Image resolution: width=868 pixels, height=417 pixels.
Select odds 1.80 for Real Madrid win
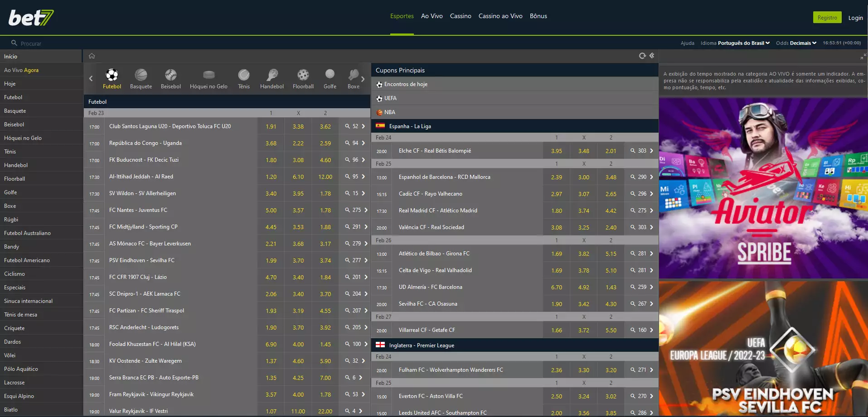tap(557, 211)
